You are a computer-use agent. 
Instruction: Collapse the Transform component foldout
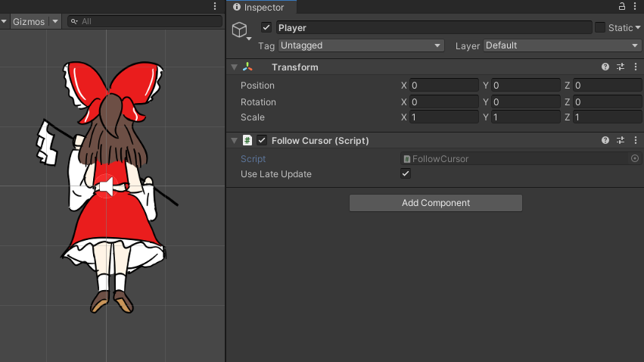point(234,67)
